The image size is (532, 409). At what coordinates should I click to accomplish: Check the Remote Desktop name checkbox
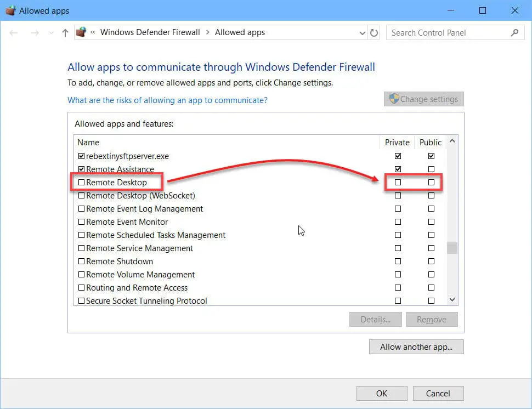tap(81, 182)
